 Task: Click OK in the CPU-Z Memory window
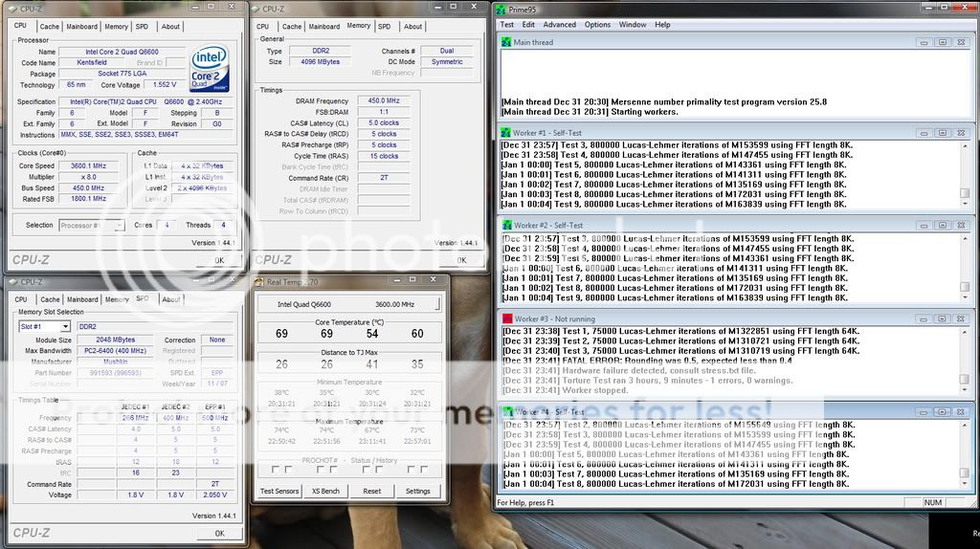click(x=461, y=260)
